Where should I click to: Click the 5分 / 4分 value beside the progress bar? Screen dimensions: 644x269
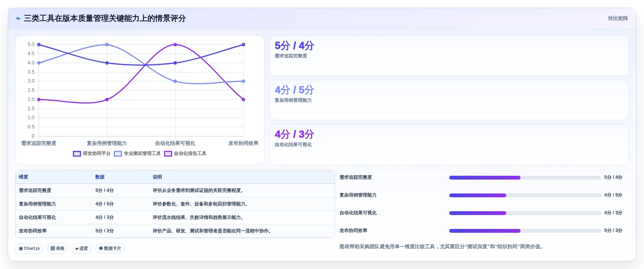pos(613,178)
